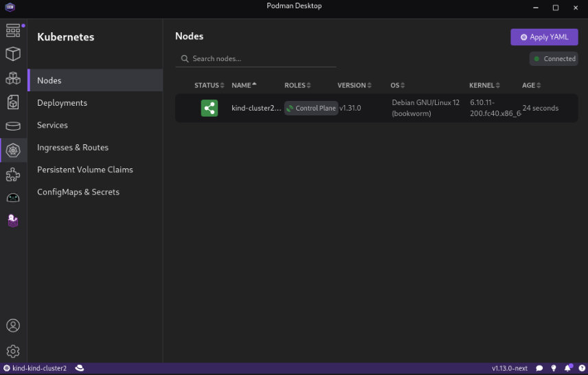
Task: Open the Accounts user icon
Action: click(x=13, y=326)
